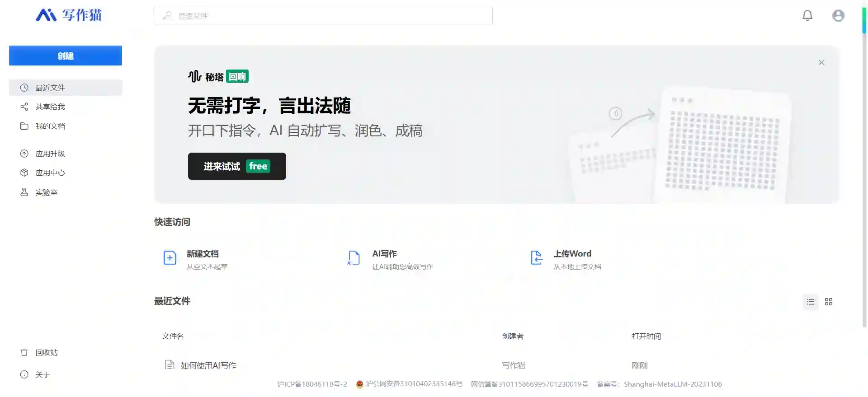Open 实验室 in the sidebar

point(66,192)
